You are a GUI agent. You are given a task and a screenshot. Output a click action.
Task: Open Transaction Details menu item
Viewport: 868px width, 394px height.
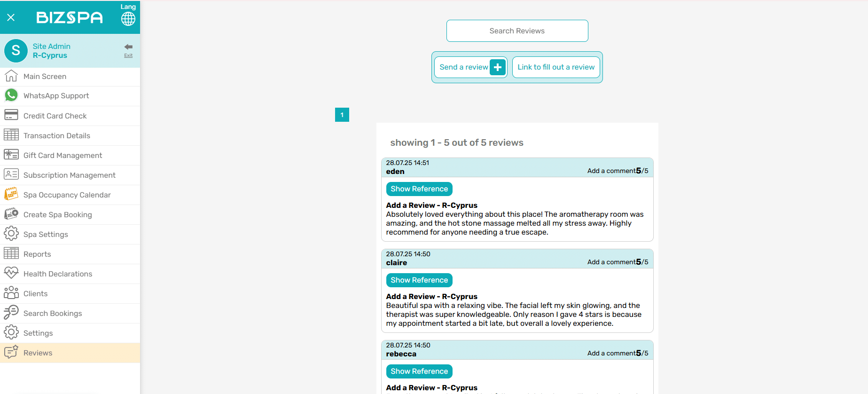coord(56,136)
